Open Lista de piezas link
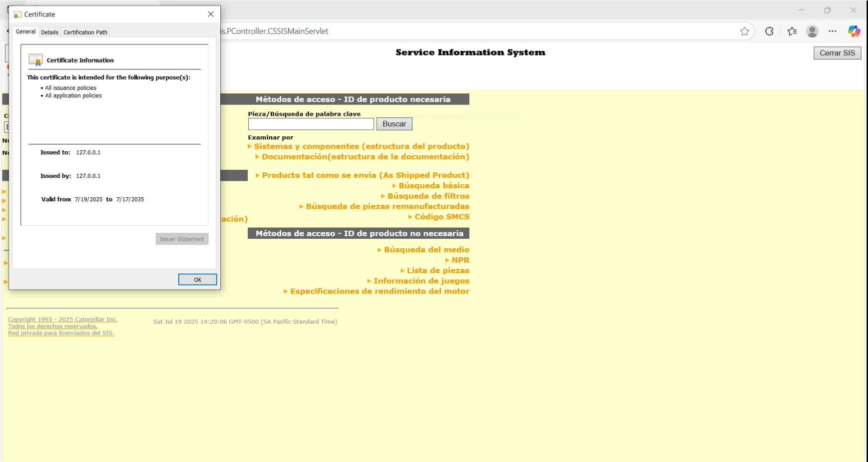The height and width of the screenshot is (462, 868). click(438, 271)
